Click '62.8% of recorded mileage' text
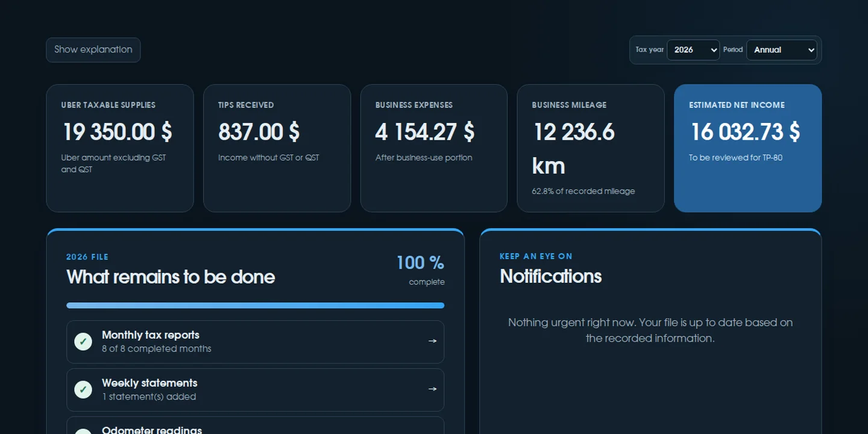The height and width of the screenshot is (434, 868). (x=583, y=192)
